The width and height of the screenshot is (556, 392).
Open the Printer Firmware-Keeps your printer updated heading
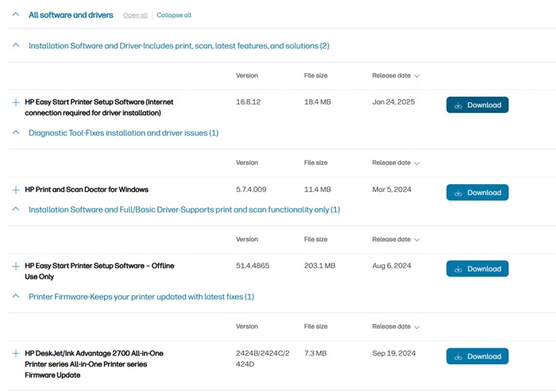[141, 297]
